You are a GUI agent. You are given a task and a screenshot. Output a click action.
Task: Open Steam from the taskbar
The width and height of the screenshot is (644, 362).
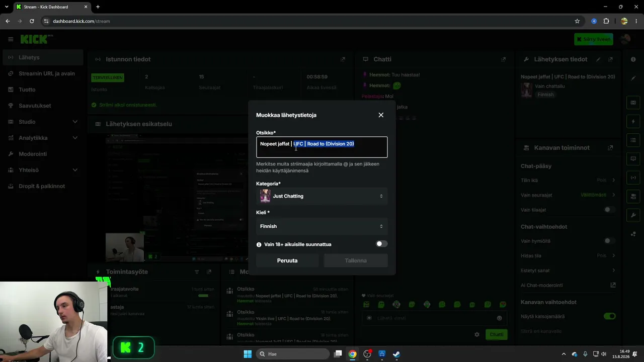[x=396, y=354]
